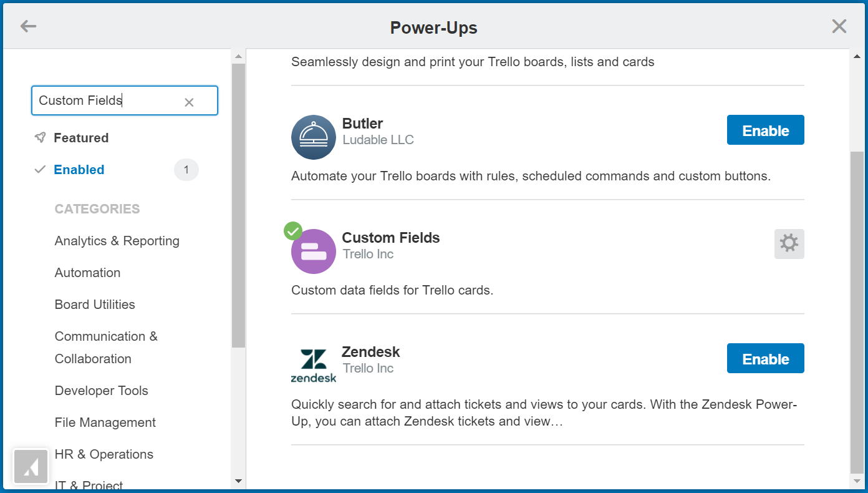Open the Featured section
The image size is (868, 493).
[81, 138]
